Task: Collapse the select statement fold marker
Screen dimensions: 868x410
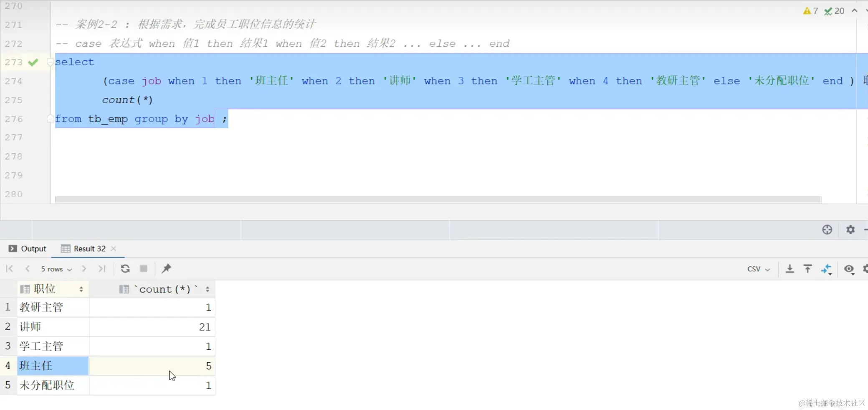Action: tap(50, 62)
